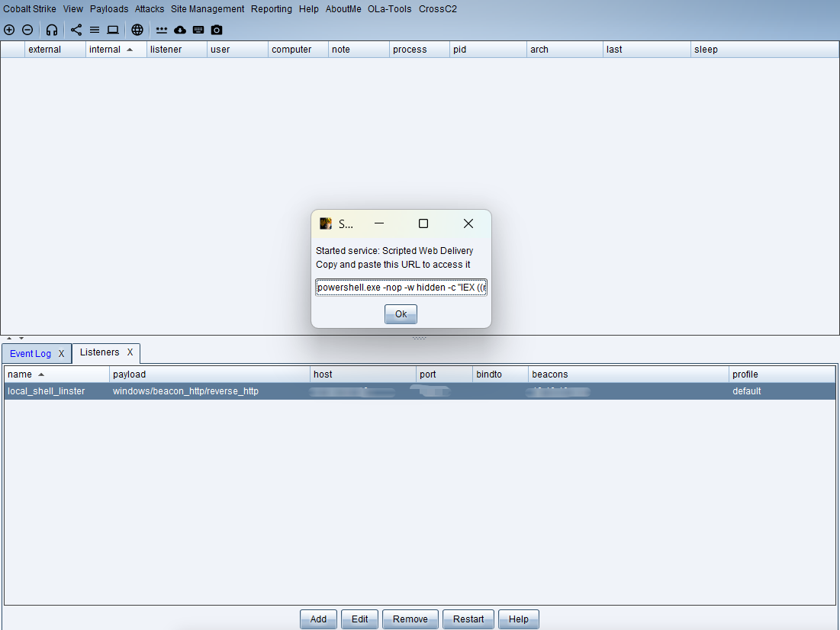Sort listeners by payload column header
The width and height of the screenshot is (840, 630).
click(210, 374)
